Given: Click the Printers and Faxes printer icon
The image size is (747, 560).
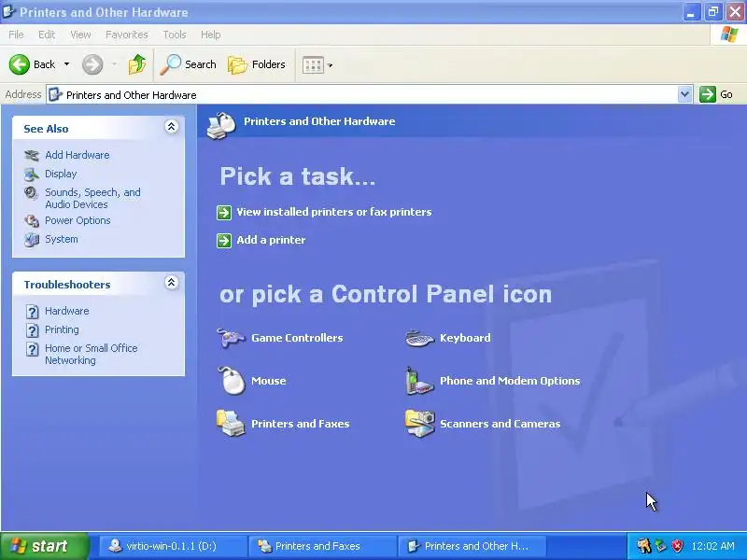Looking at the screenshot, I should pos(231,424).
